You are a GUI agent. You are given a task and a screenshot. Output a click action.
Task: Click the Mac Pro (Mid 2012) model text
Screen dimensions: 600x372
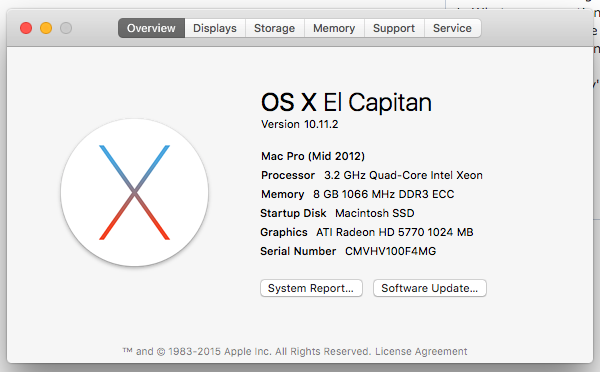pos(313,156)
